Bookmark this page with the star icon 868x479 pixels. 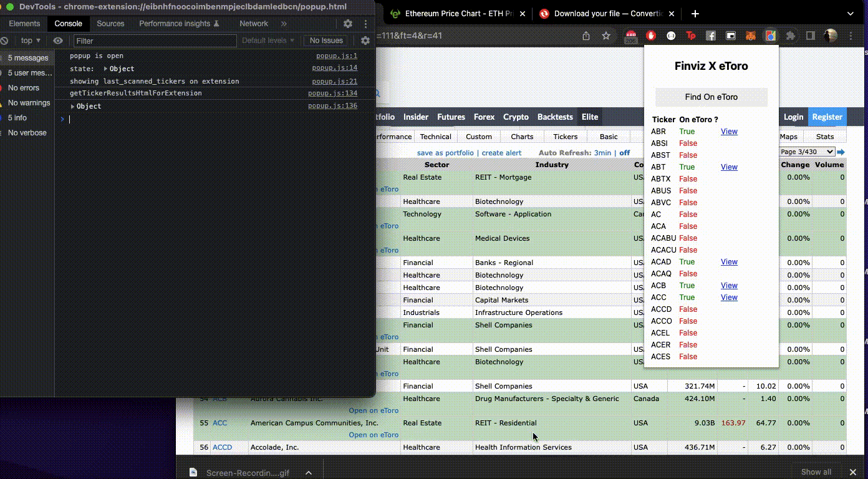pos(606,36)
